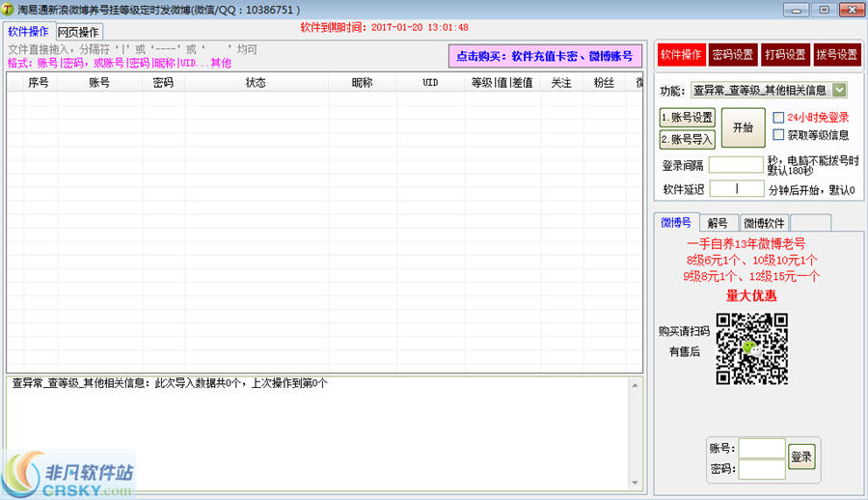Maximize the application window
Viewport: 868px width, 500px height.
[825, 10]
